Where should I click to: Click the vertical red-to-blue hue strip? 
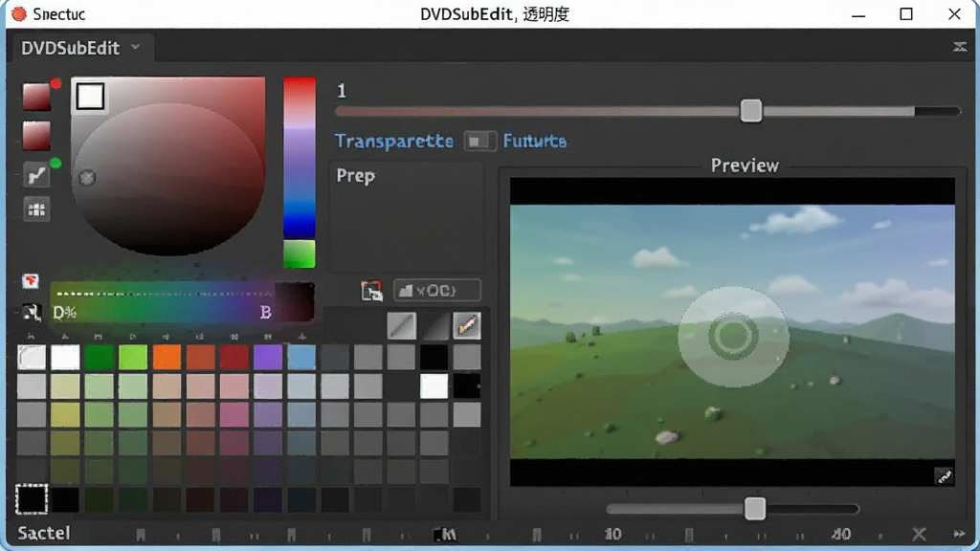pos(300,158)
